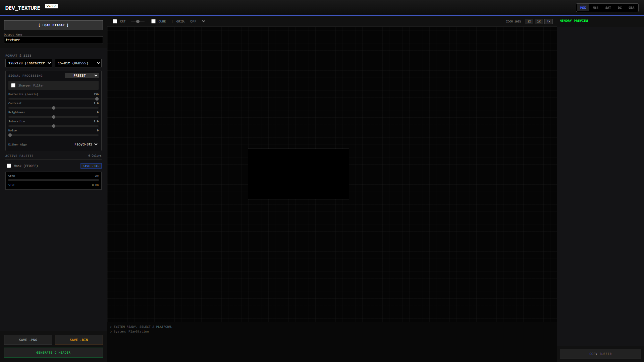Set zoom to 4X

coord(548,21)
